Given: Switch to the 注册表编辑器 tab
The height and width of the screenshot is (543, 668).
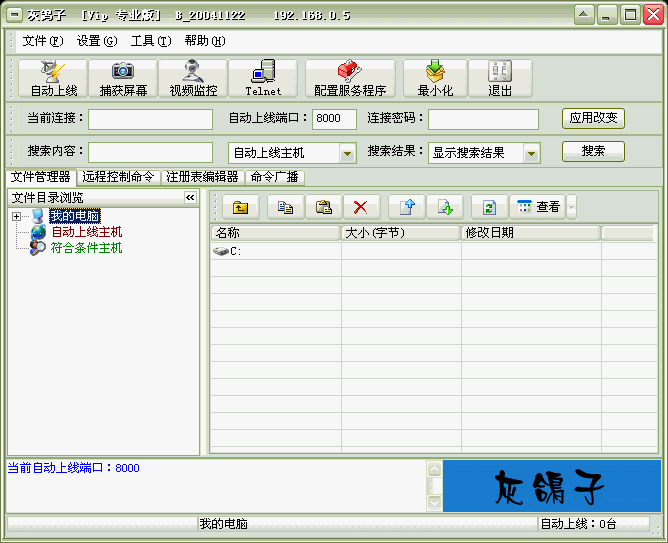Looking at the screenshot, I should 203,177.
